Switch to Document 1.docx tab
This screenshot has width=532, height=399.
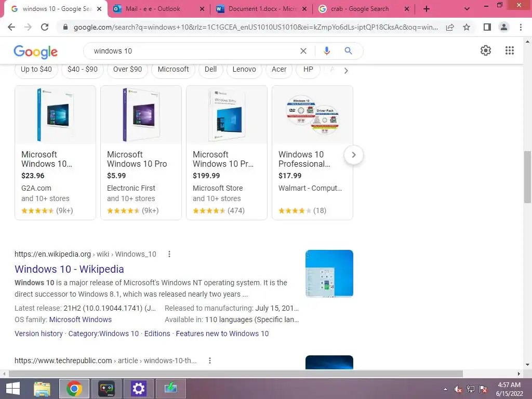(262, 9)
